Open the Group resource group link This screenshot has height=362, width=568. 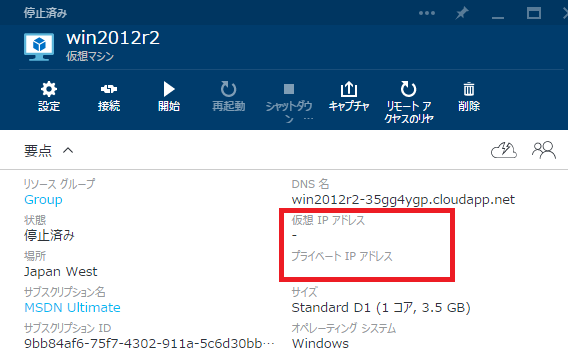pos(43,200)
